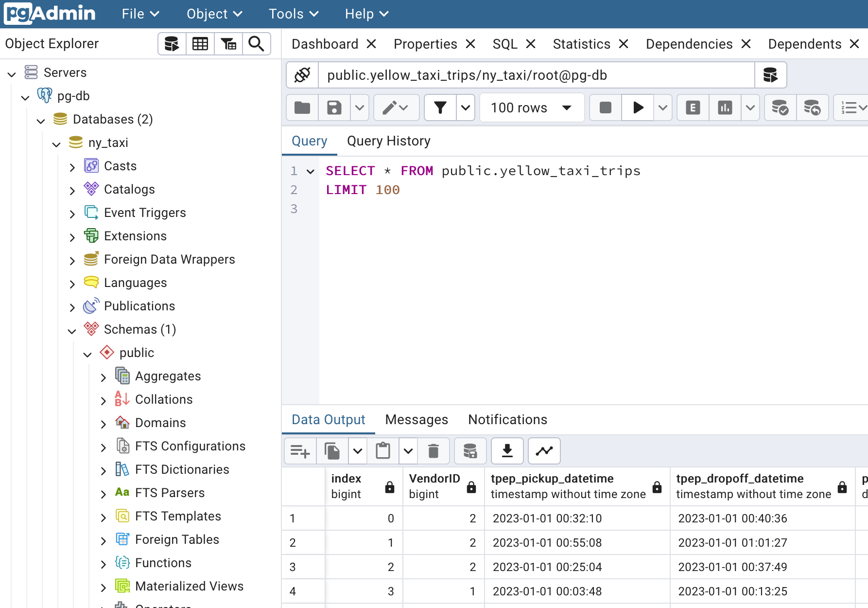
Task: Open the save options dropdown arrow
Action: [360, 107]
